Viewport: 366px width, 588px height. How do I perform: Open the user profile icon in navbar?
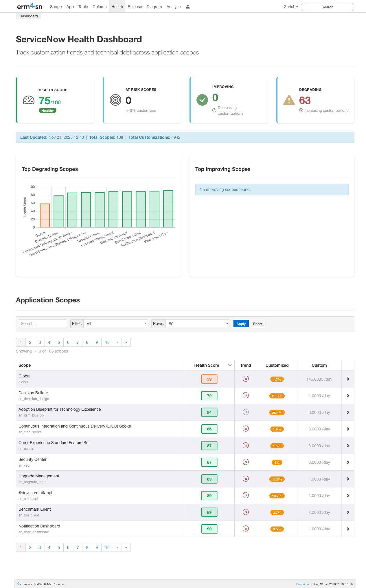pyautogui.click(x=188, y=7)
